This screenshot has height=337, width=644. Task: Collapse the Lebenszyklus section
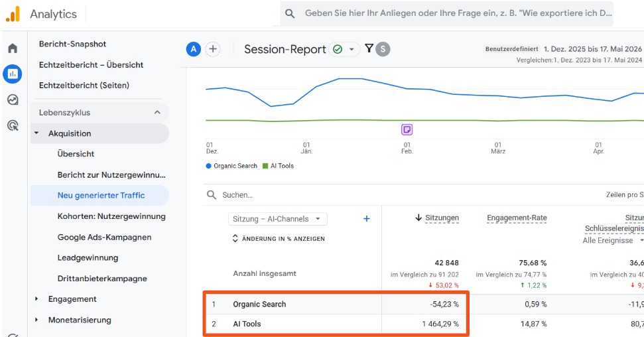click(x=157, y=112)
